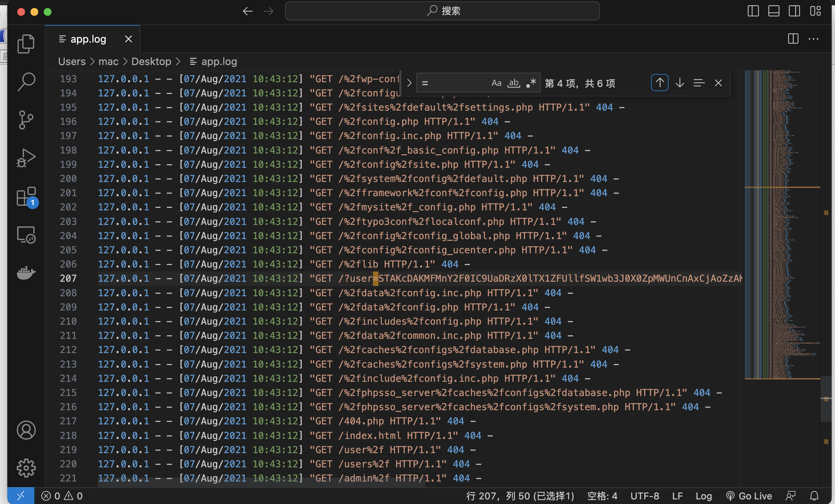835x504 pixels.
Task: Open the Search view in activity bar
Action: (26, 82)
